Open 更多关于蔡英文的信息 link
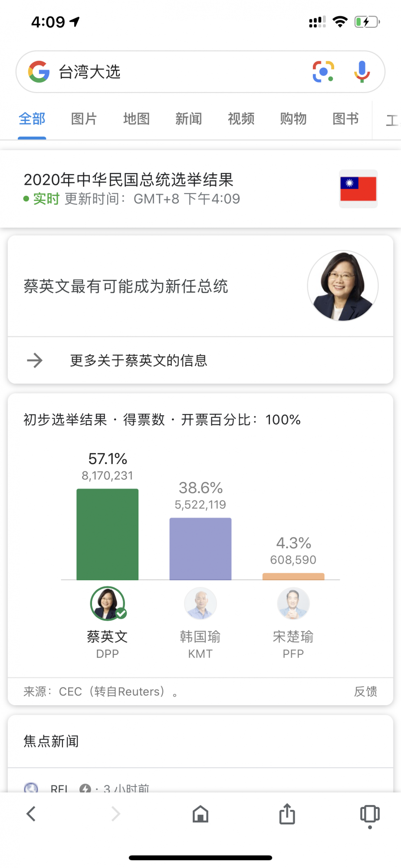The width and height of the screenshot is (401, 868). pyautogui.click(x=139, y=360)
